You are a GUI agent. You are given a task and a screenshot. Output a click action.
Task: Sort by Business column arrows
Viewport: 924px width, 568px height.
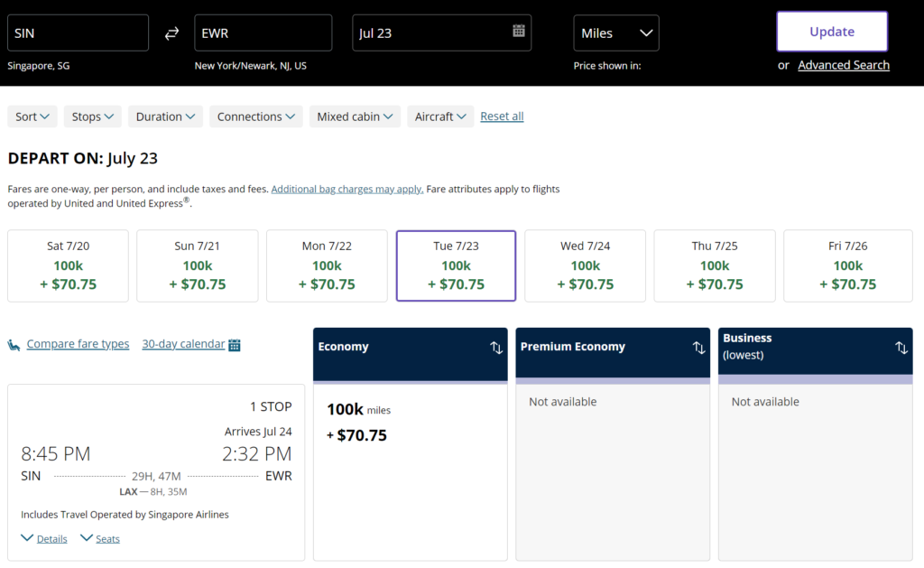(x=901, y=348)
